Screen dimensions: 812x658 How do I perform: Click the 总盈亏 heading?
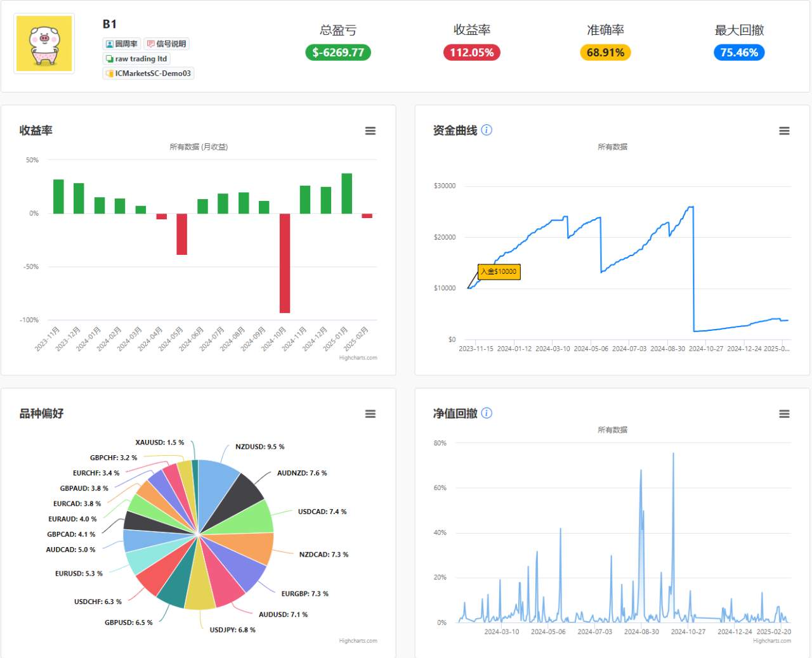[x=338, y=30]
